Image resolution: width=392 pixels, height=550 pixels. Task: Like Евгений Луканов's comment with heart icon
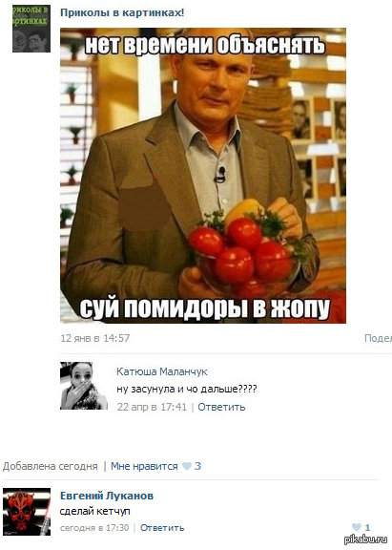(357, 527)
